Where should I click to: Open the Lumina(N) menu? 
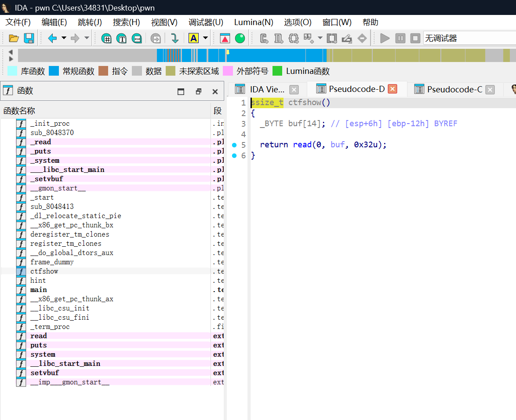click(x=254, y=22)
